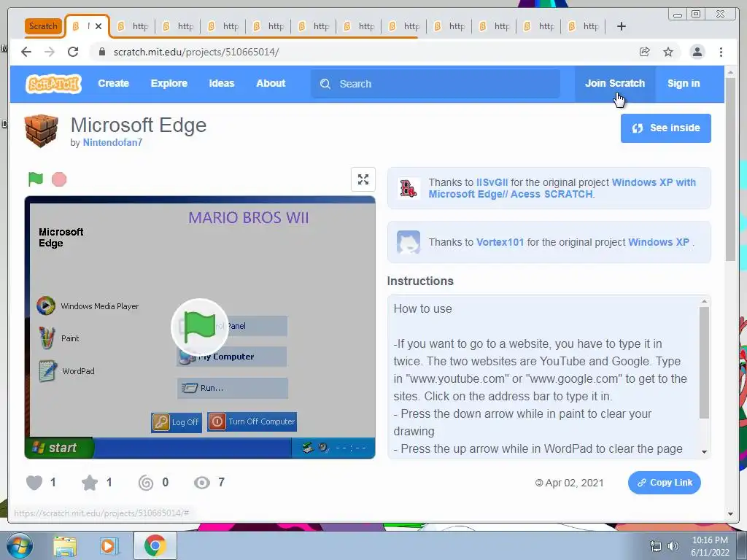Favorite the project with star icon
Image resolution: width=747 pixels, height=560 pixels.
[90, 483]
